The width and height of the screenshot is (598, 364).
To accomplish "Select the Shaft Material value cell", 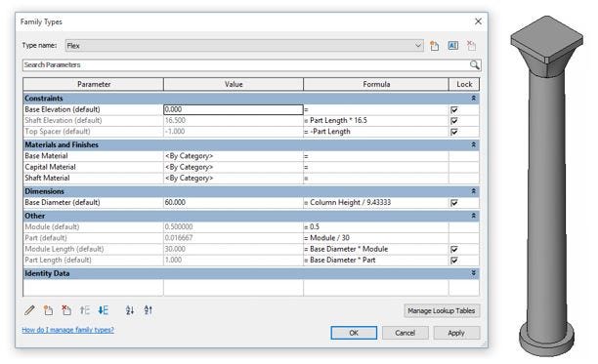I will (x=234, y=178).
